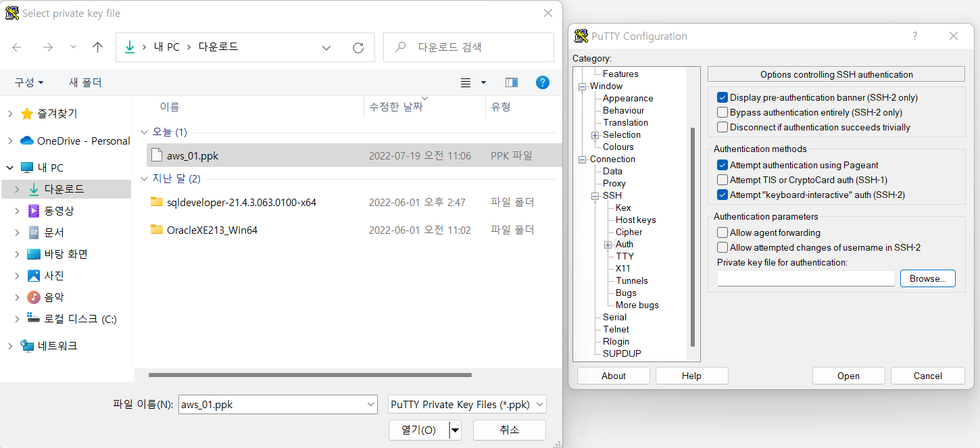This screenshot has height=448, width=980.
Task: Open the 구성 organize menu
Action: pos(29,82)
